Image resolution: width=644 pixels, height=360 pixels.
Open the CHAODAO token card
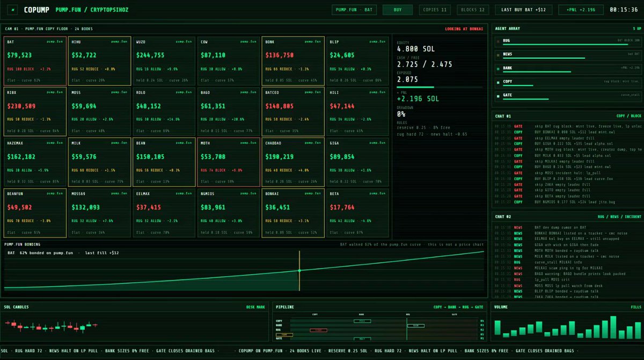[x=294, y=162]
